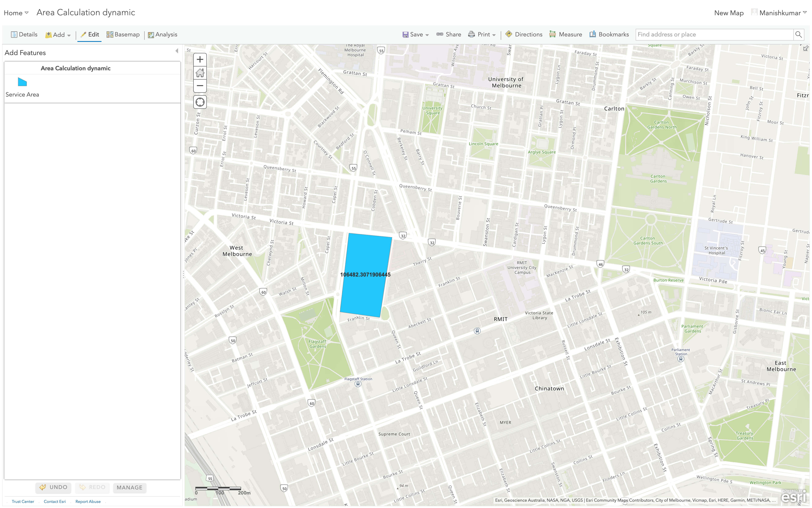Expand the Print dropdown arrow
The width and height of the screenshot is (812, 508).
click(494, 35)
